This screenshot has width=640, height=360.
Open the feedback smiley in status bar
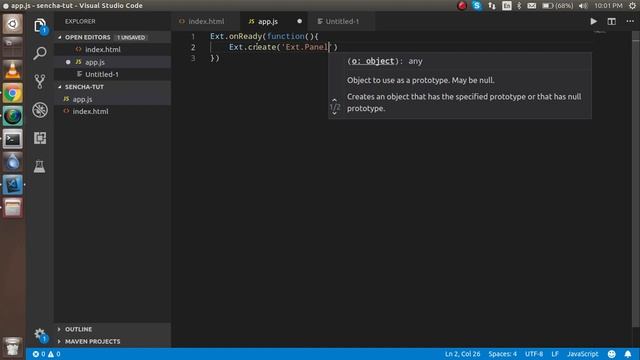coord(611,354)
